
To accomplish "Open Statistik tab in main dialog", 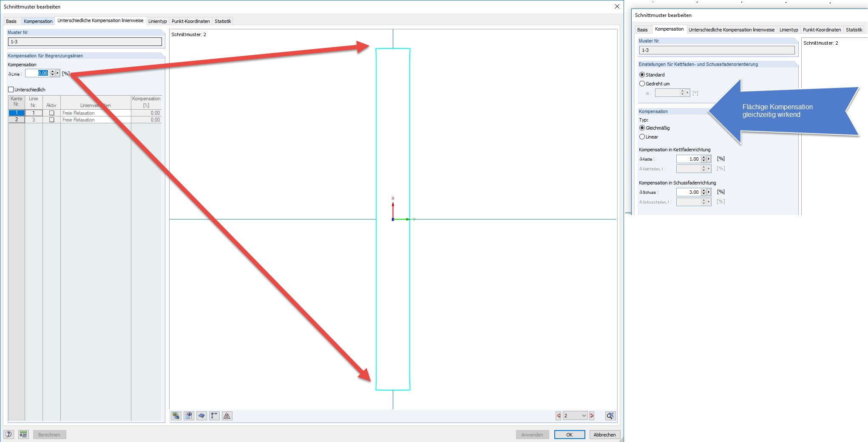I will [223, 21].
